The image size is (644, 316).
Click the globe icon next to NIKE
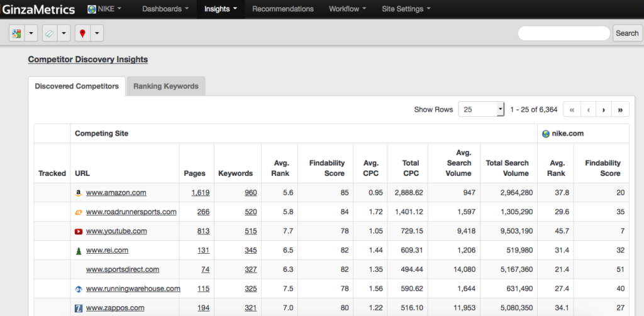point(92,9)
